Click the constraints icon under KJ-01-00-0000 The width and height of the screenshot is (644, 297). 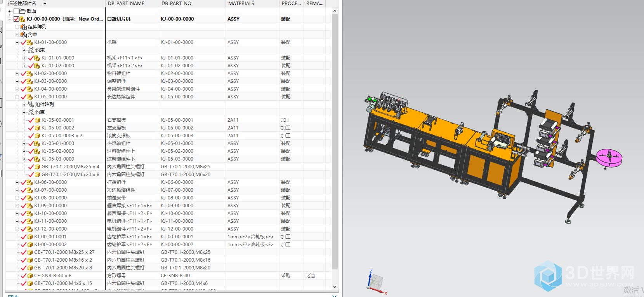point(31,50)
